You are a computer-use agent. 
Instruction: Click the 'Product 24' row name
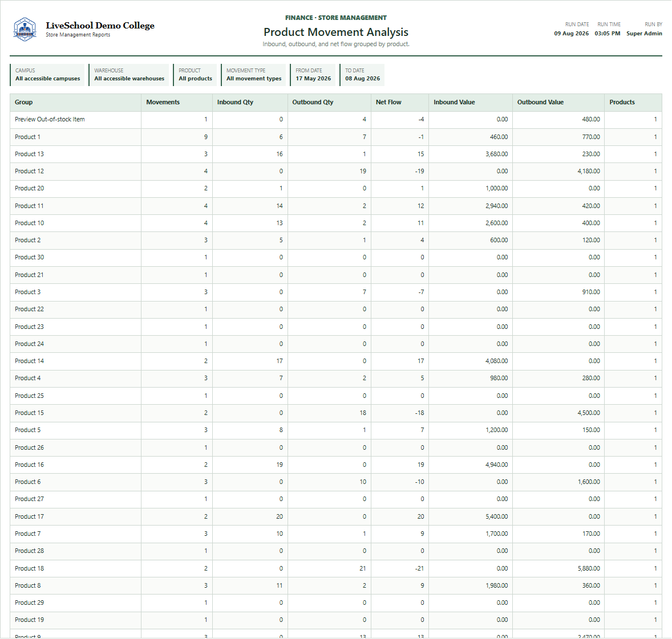pos(29,344)
